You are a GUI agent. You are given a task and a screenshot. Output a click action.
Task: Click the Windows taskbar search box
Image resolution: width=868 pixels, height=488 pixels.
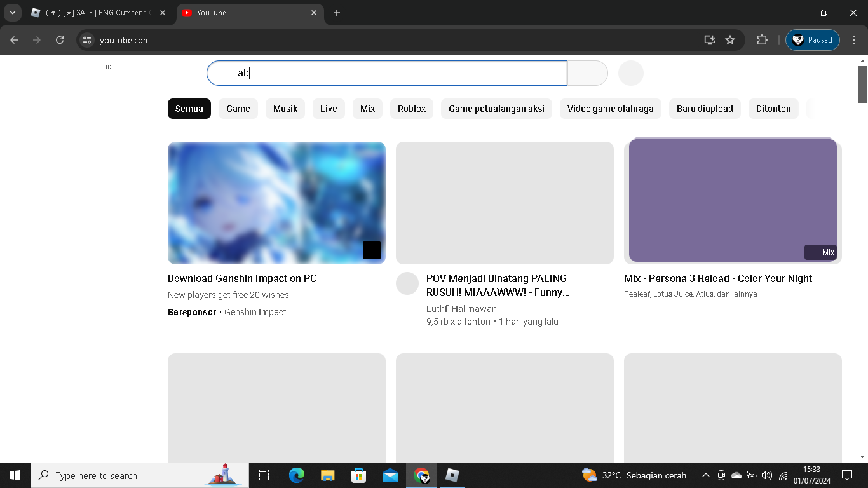(141, 475)
